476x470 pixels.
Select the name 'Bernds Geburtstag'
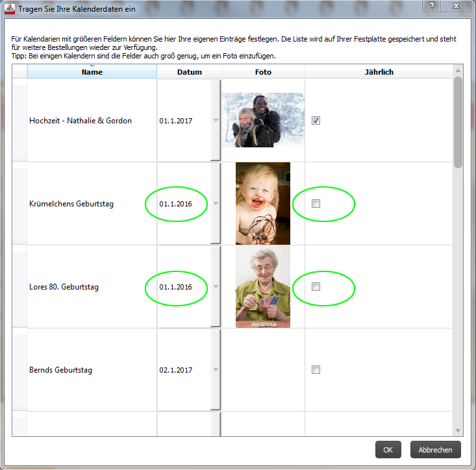(x=60, y=370)
